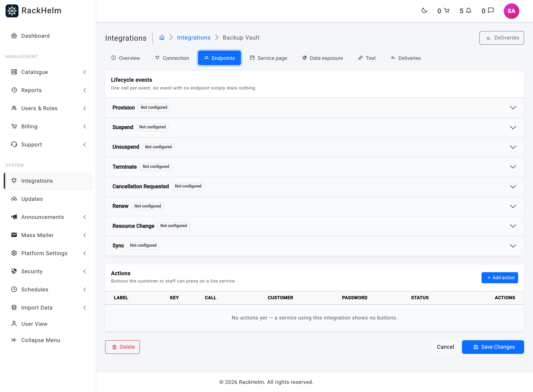The image size is (533, 392).
Task: Click the Announcements megaphone icon
Action: (14, 217)
